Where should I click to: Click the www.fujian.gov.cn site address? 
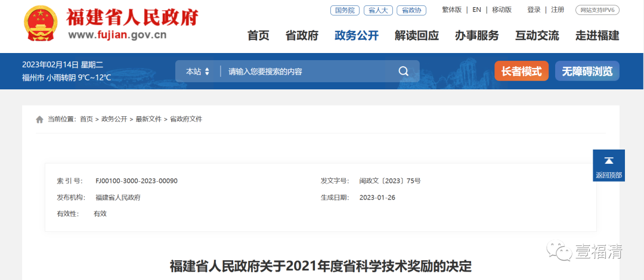click(117, 35)
